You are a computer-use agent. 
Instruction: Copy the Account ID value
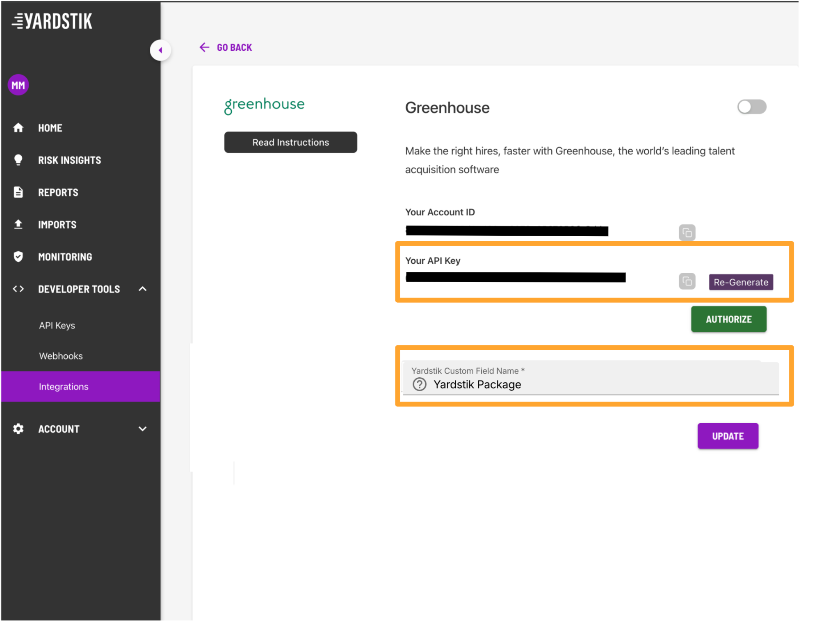(687, 233)
